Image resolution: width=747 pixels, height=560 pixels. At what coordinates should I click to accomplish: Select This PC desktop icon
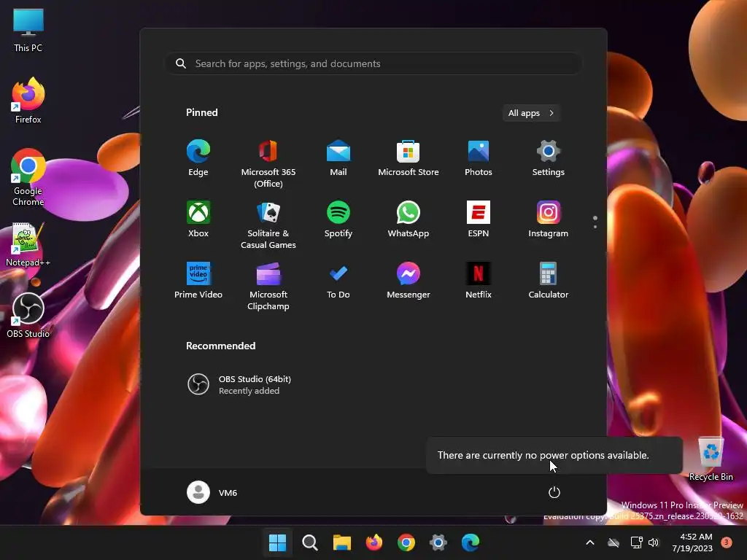click(x=28, y=30)
